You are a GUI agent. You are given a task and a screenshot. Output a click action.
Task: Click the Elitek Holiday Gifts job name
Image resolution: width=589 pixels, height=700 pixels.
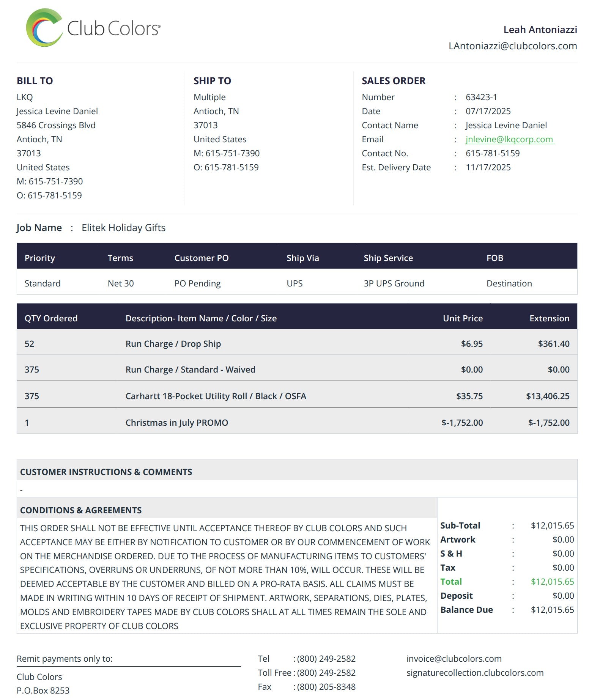123,228
